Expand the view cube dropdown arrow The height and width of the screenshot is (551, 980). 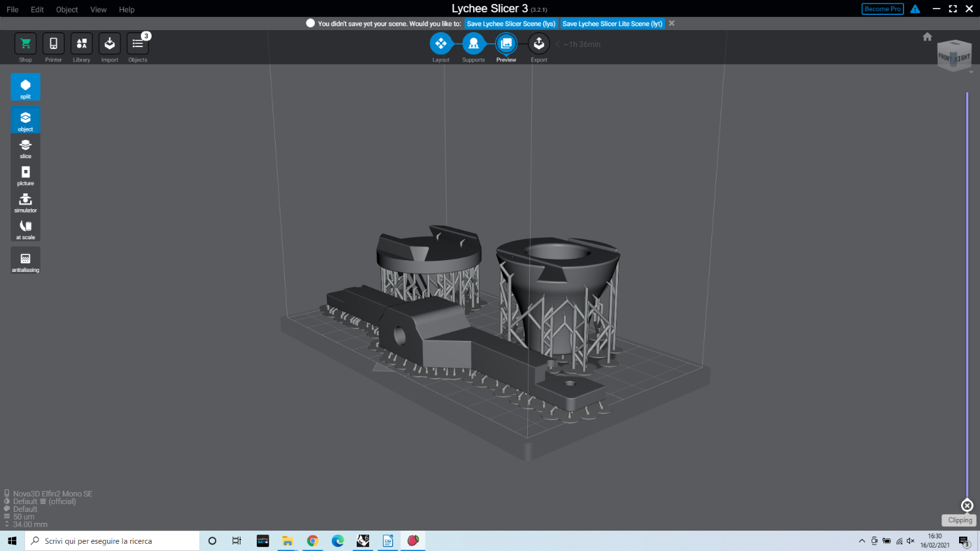point(972,72)
